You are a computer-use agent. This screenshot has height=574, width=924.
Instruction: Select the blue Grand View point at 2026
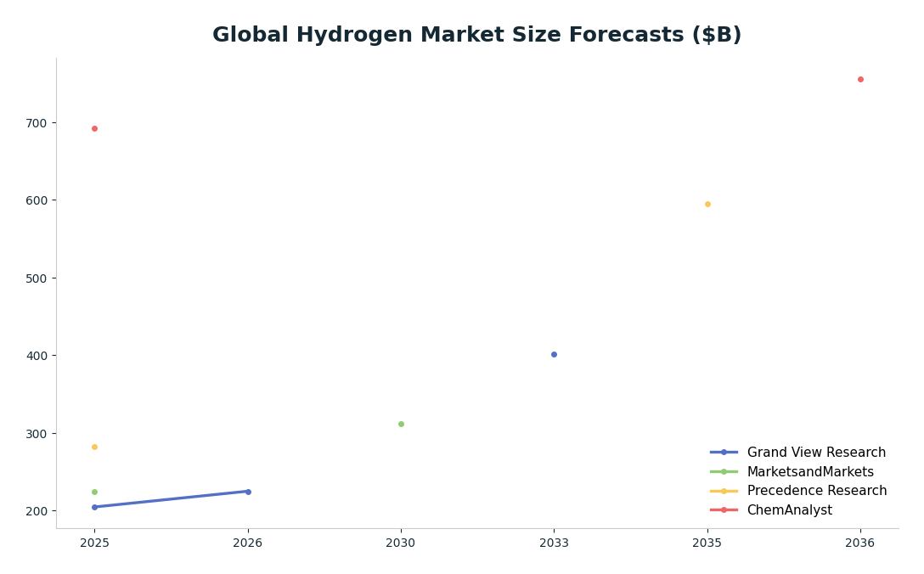[x=248, y=492]
